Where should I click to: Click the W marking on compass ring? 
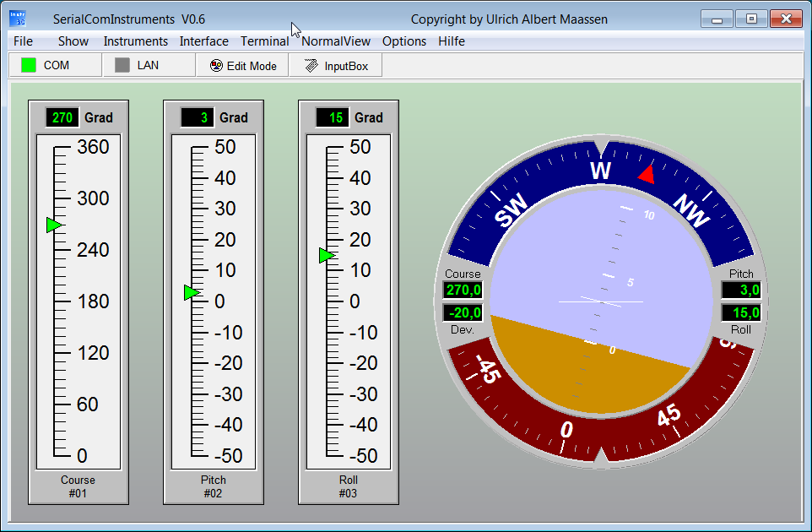click(601, 171)
